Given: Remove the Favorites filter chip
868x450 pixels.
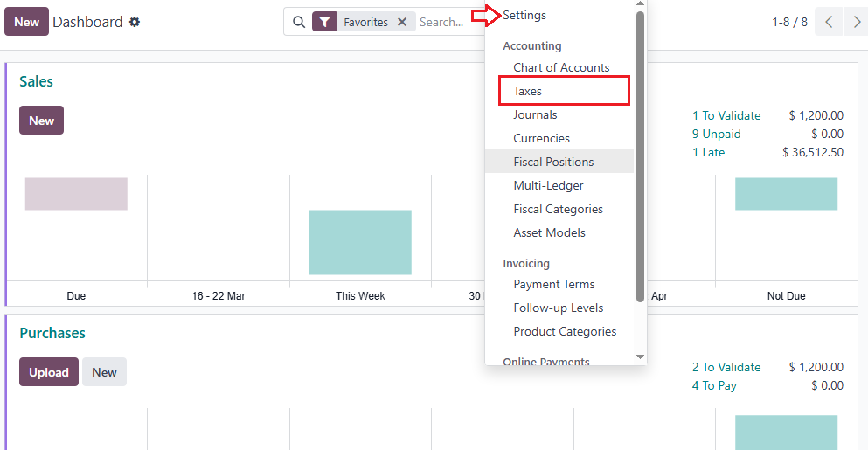Looking at the screenshot, I should coord(402,22).
